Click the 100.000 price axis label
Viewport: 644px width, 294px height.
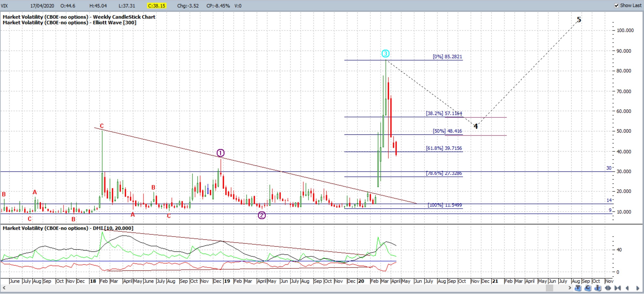click(x=625, y=30)
